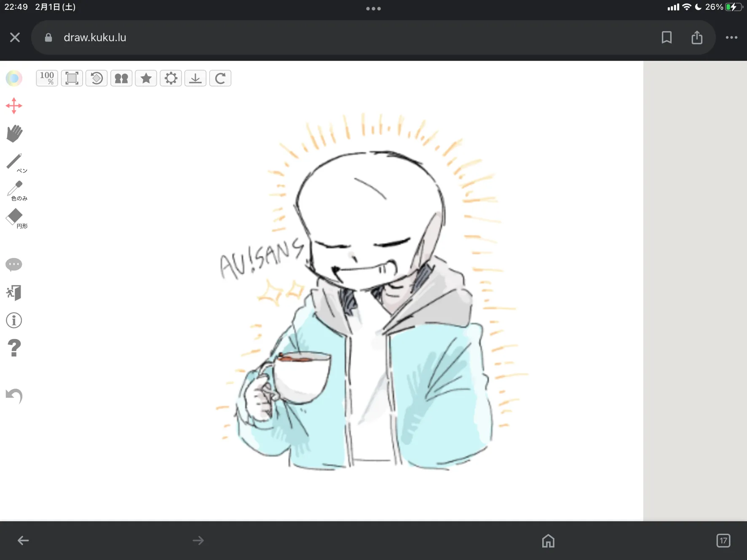Select the eraser 円形 tool

16,218
